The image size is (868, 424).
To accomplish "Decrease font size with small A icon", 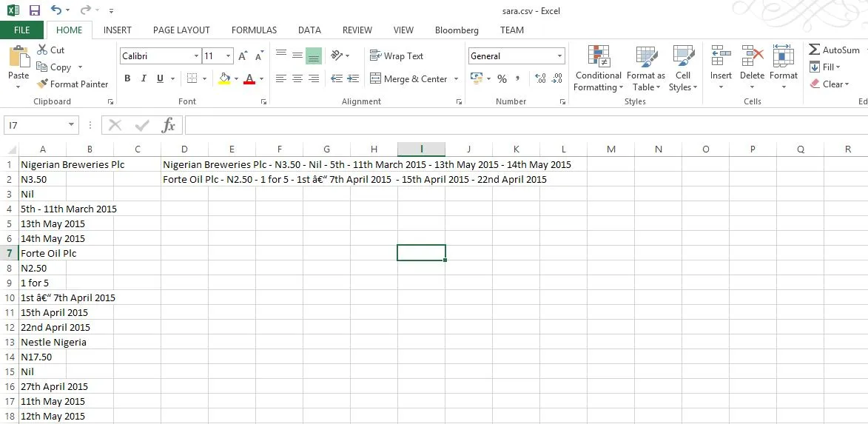I will (258, 56).
